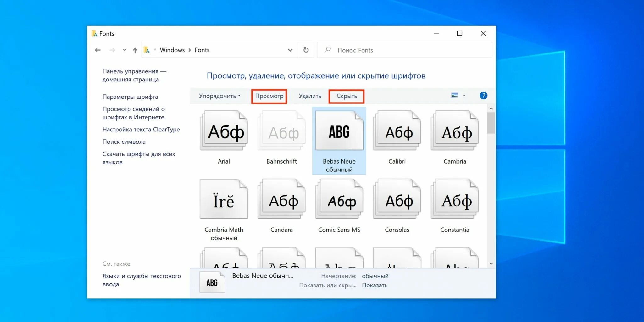The height and width of the screenshot is (322, 644).
Task: Close the Fonts window
Action: (x=483, y=33)
